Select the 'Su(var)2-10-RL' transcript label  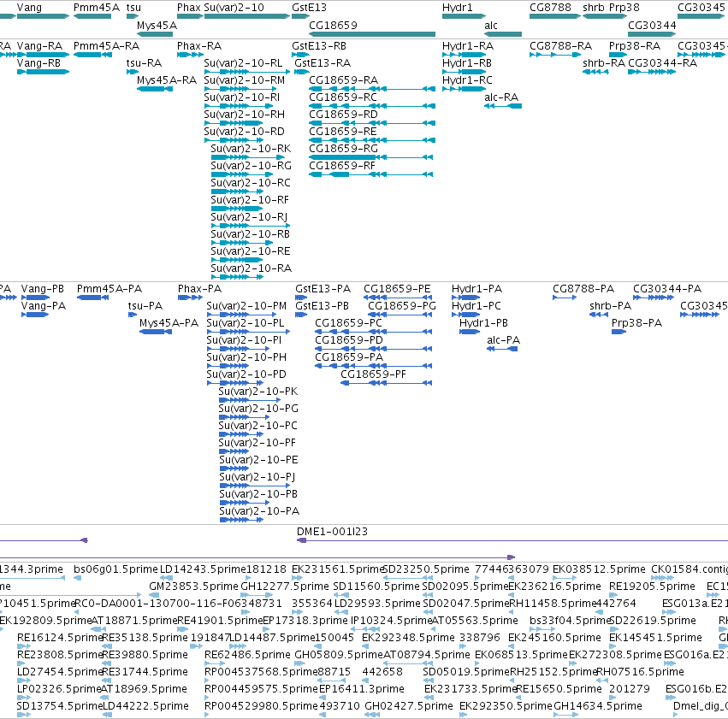point(243,63)
